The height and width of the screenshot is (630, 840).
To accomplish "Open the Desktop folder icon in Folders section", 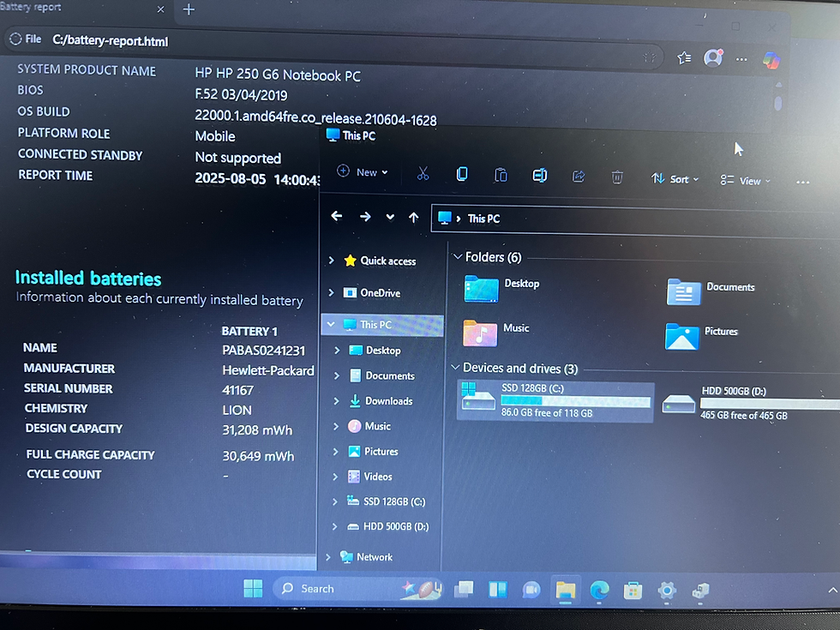I will (481, 288).
